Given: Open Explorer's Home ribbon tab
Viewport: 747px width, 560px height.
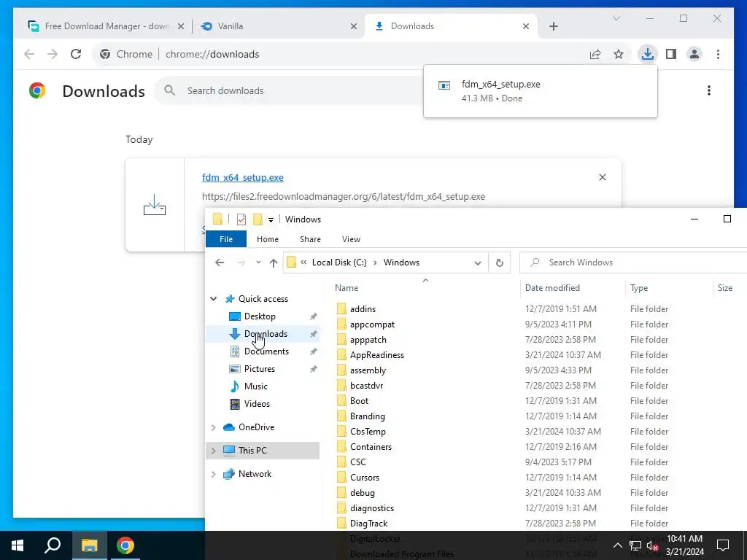Looking at the screenshot, I should point(267,239).
